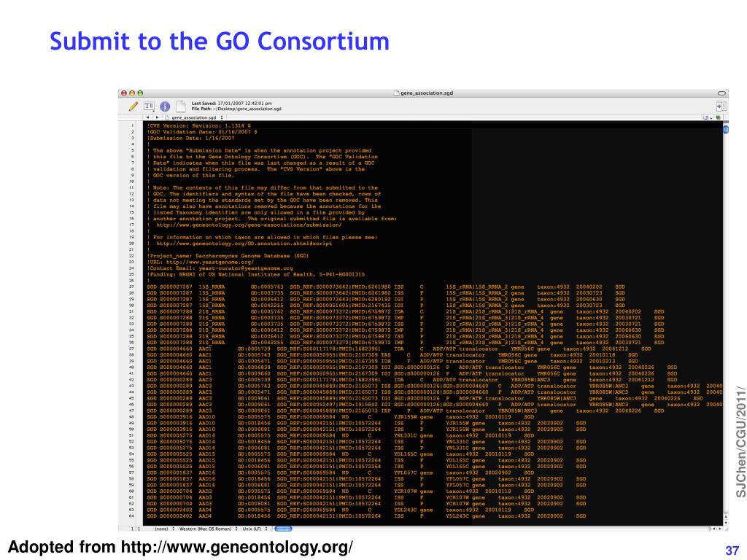Click GO:0005763 in the first 15S_RRNA row
Screen dimensions: 747x560
pos(267,287)
